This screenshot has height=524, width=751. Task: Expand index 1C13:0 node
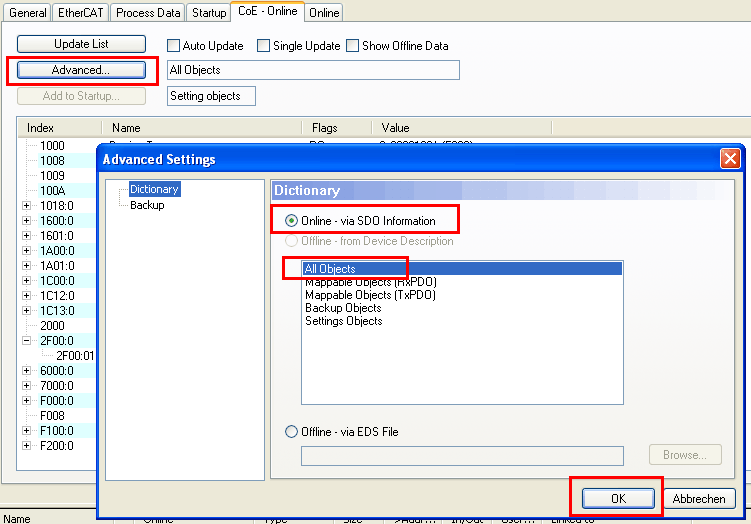[26, 310]
